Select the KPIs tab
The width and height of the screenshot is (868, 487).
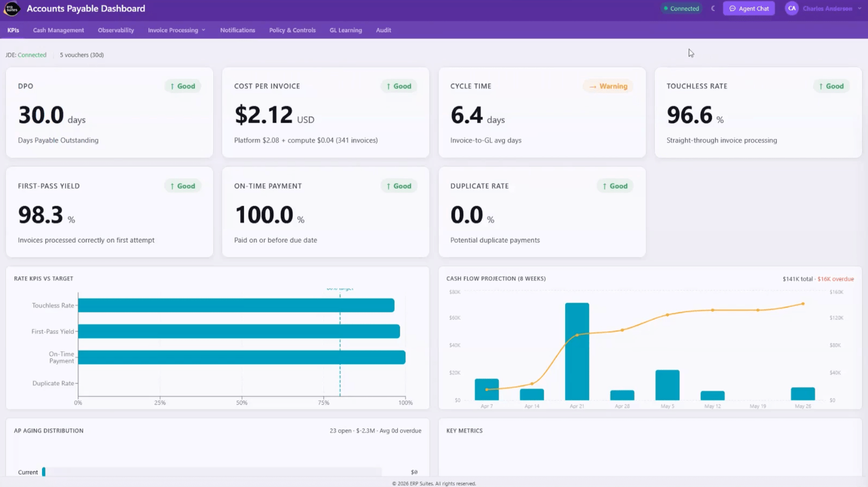point(13,30)
